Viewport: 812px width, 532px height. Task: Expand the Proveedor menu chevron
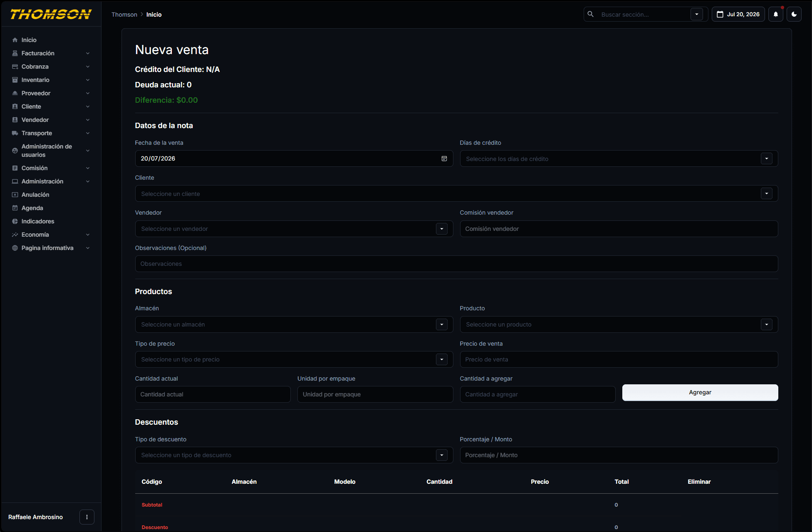click(x=88, y=93)
